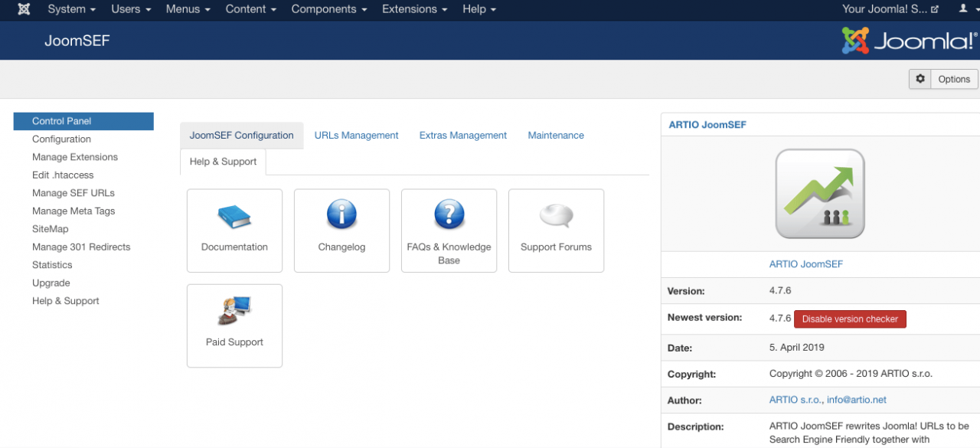Image resolution: width=980 pixels, height=448 pixels.
Task: Switch to Extras Management tab
Action: (x=463, y=136)
